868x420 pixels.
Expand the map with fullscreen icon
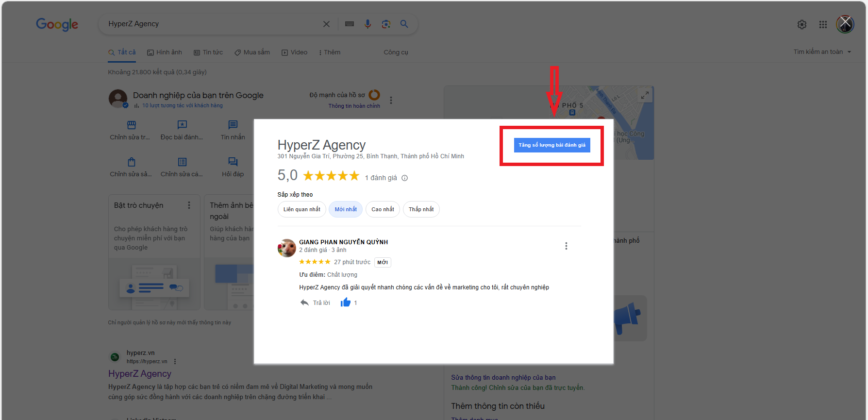(x=645, y=95)
